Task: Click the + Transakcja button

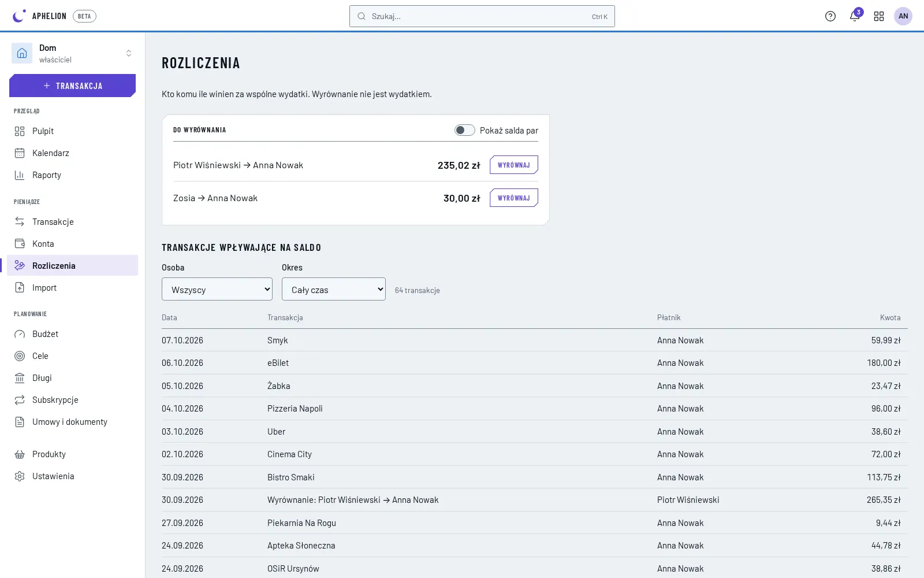Action: 73,86
